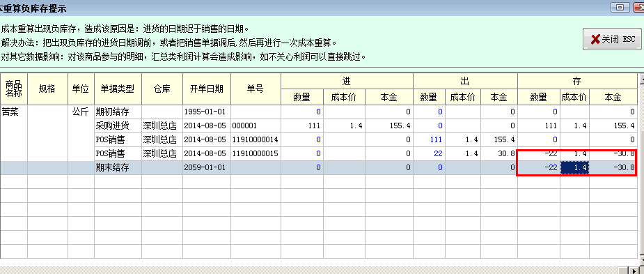This screenshot has height=274, width=644.
Task: Click 进 quantity 111 in 采购进货 row
Action: [302, 125]
